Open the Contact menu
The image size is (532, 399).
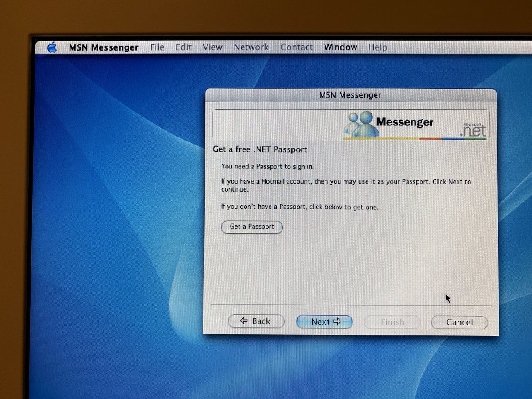297,47
